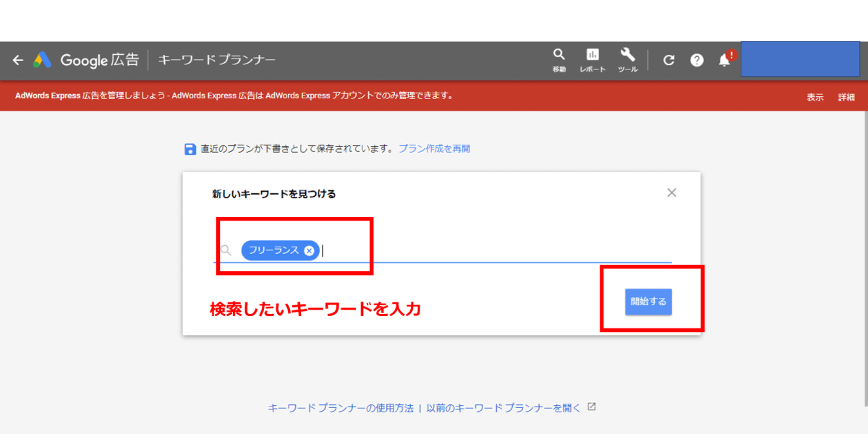
Task: Open the ツール wrench menu
Action: [628, 61]
